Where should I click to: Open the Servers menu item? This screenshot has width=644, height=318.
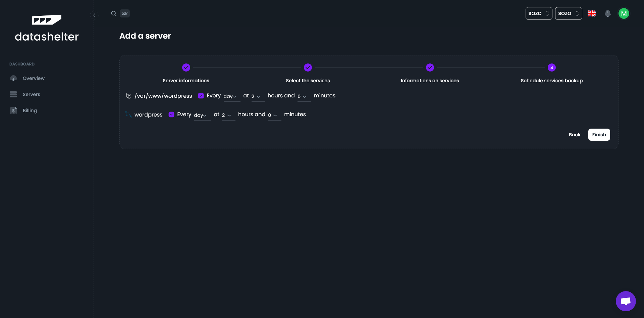coord(31,94)
